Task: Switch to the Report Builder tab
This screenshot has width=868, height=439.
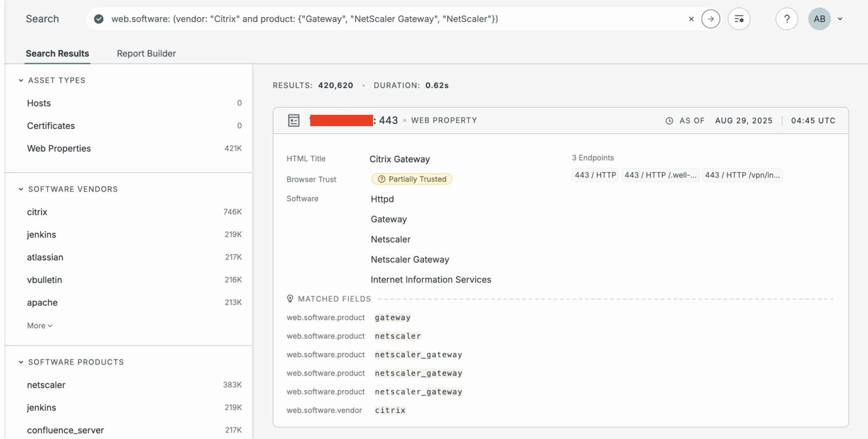Action: [146, 53]
